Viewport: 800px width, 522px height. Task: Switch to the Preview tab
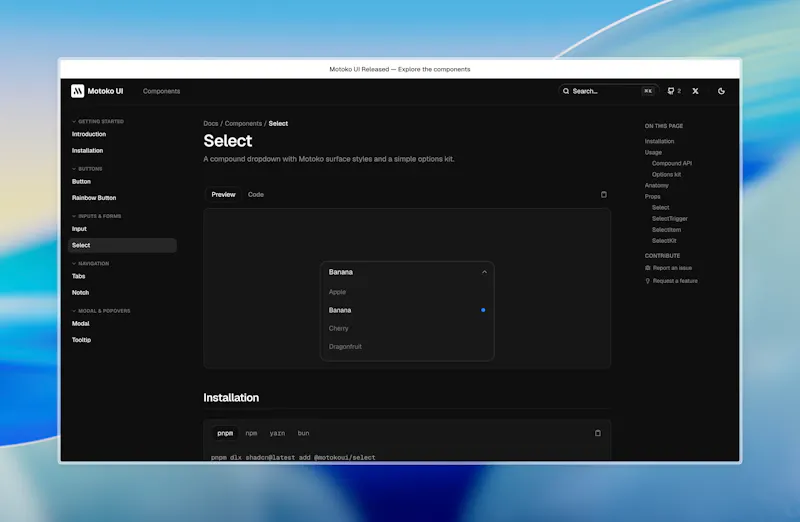(x=223, y=194)
